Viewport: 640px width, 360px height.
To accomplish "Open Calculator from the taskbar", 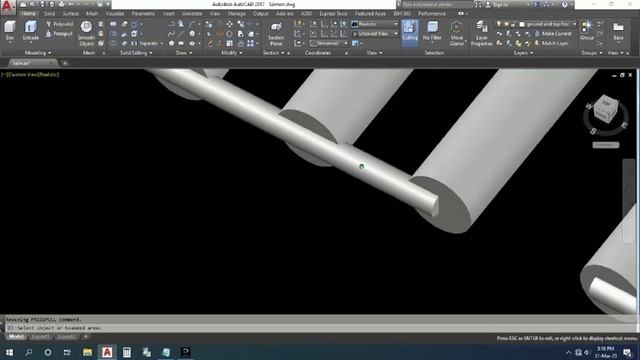I will click(x=127, y=352).
